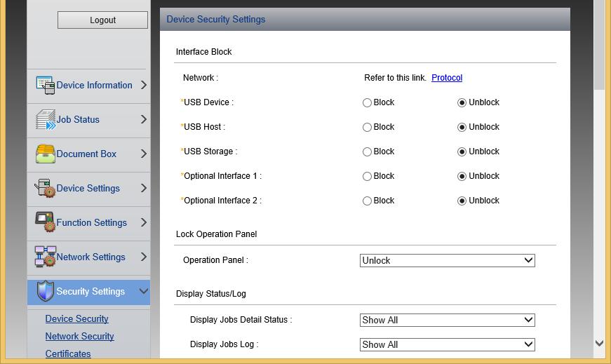Select Unblock for Optional Interface 2

click(462, 201)
